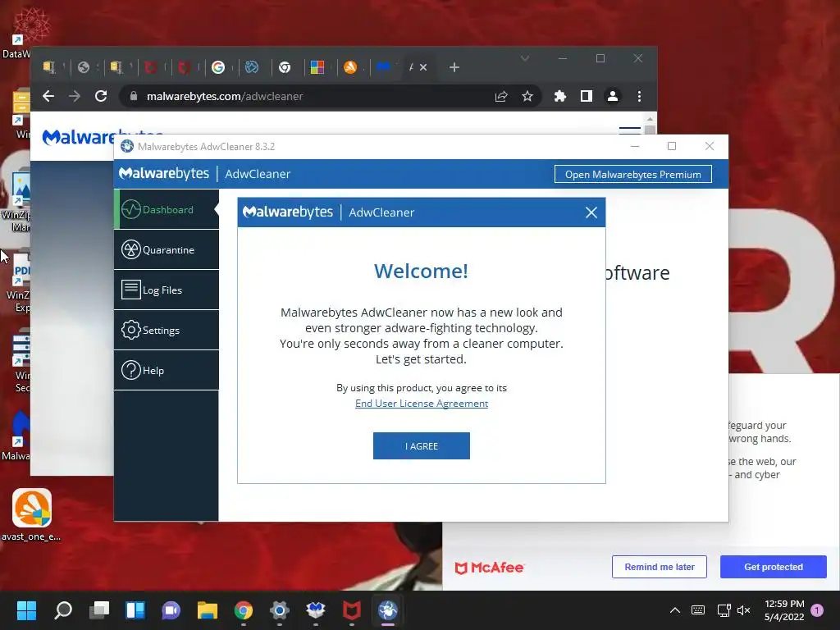Switch to the Chrome-logo tab
Image resolution: width=840 pixels, height=630 pixels.
285,67
